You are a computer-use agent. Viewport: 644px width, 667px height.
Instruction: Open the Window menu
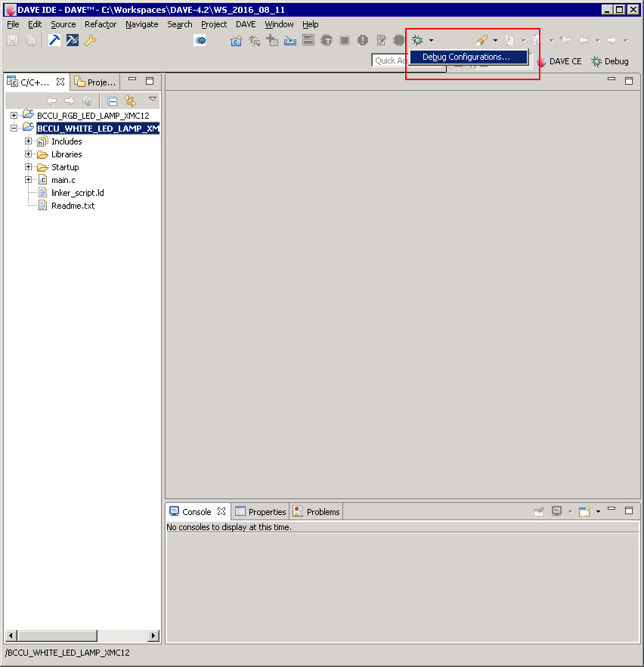click(279, 24)
